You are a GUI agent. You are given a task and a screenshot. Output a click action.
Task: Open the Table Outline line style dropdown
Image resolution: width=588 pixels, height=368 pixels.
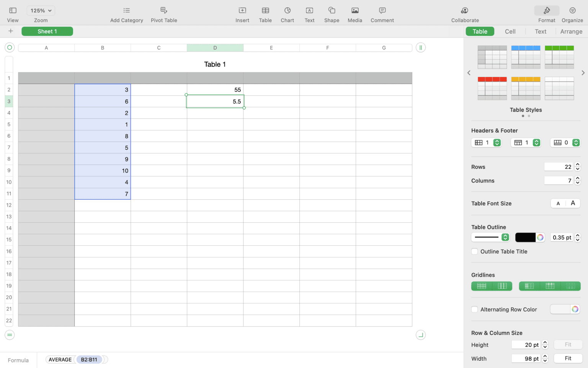(x=490, y=237)
